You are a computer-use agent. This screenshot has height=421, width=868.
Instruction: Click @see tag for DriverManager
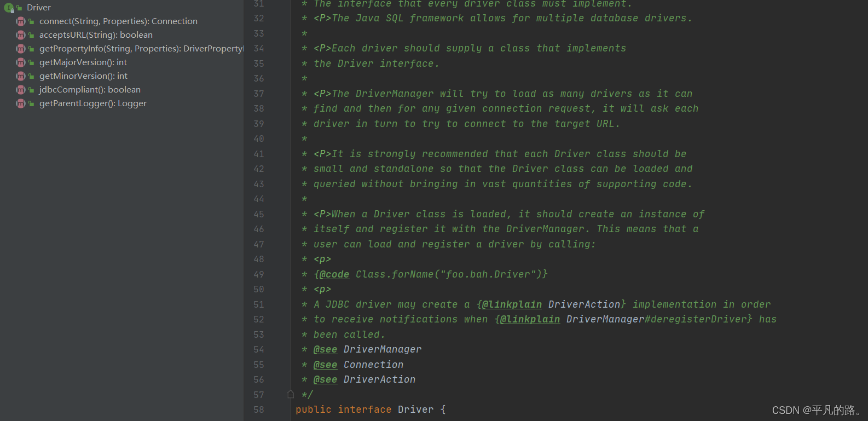(x=325, y=349)
